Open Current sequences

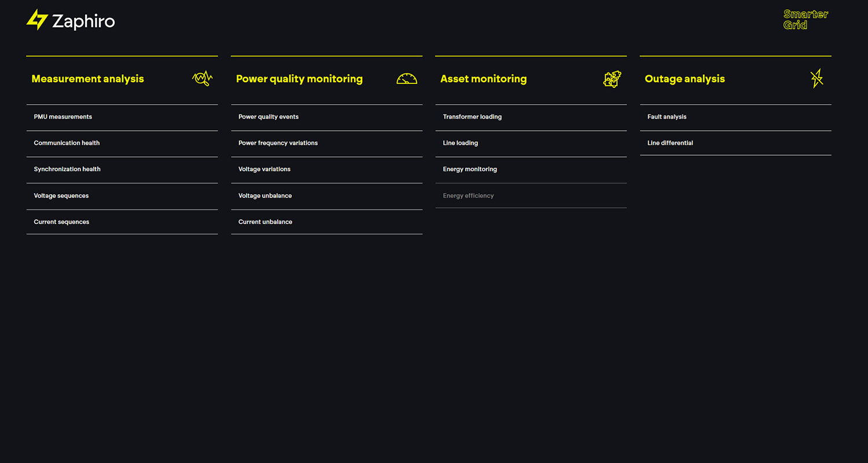coord(61,222)
